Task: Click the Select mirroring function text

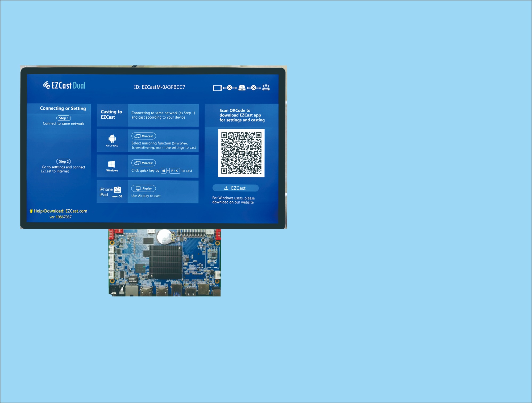Action: click(x=164, y=145)
